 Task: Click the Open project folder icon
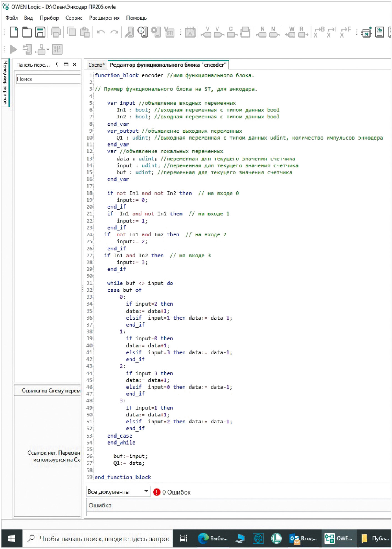(27, 32)
